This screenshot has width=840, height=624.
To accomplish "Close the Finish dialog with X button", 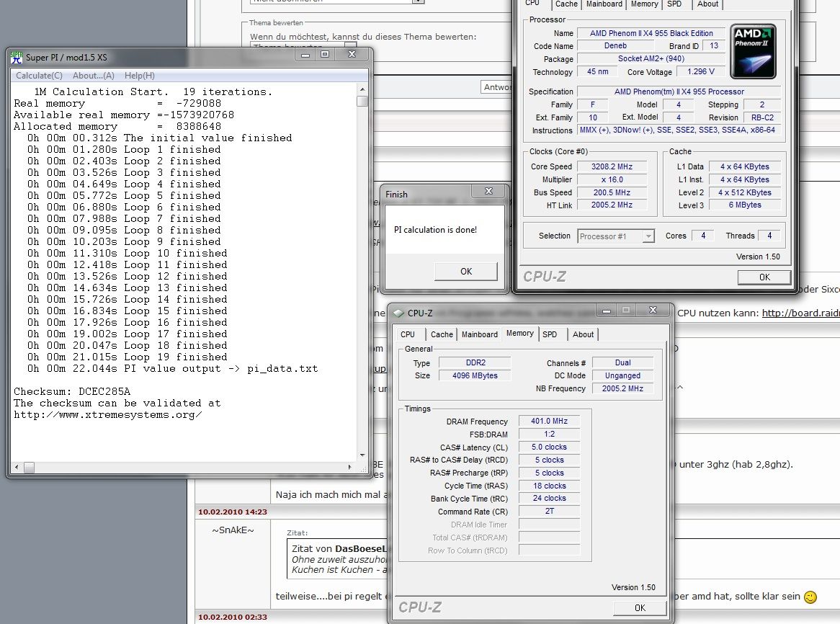I will coord(488,191).
